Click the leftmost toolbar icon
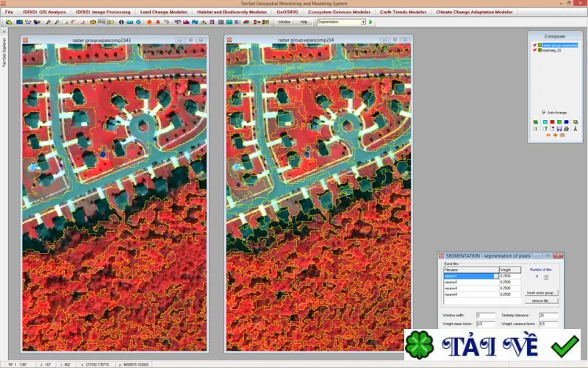 9,22
